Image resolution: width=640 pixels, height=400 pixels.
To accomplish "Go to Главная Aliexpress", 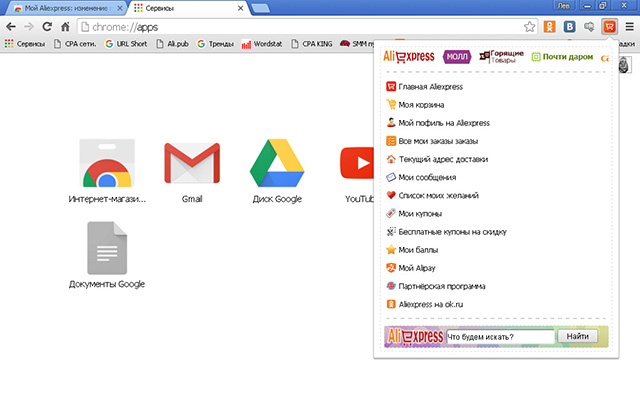I will 424,87.
